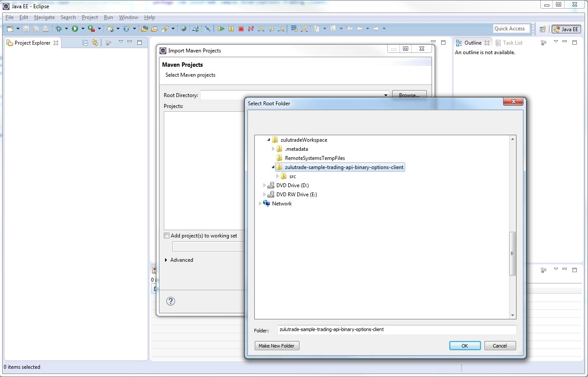Image resolution: width=588 pixels, height=377 pixels.
Task: Open the Navigate menu
Action: click(44, 17)
